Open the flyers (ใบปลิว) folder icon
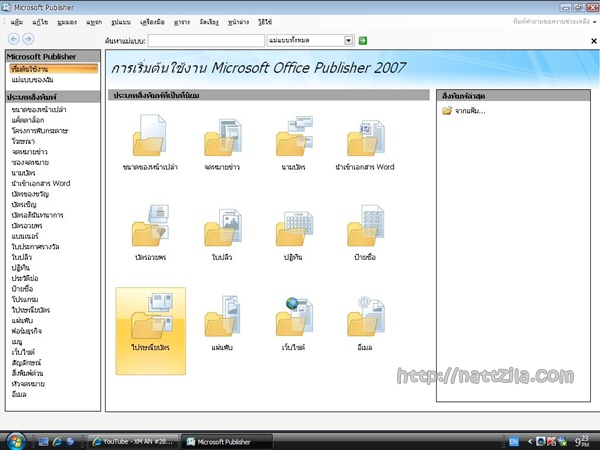Viewport: 600px width, 450px height. (223, 227)
